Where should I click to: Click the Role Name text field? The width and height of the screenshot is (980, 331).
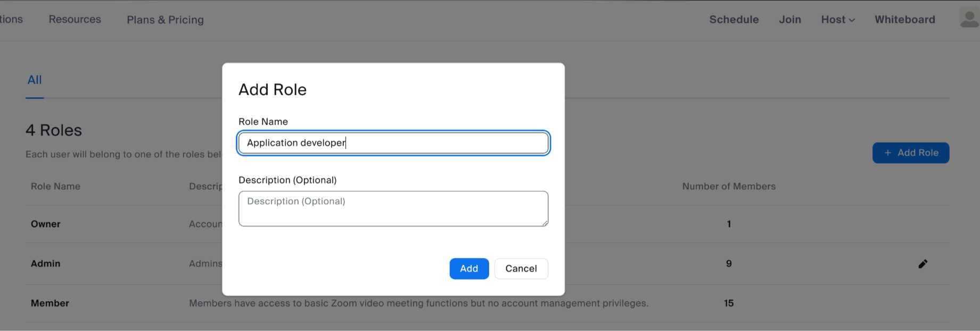[x=393, y=143]
